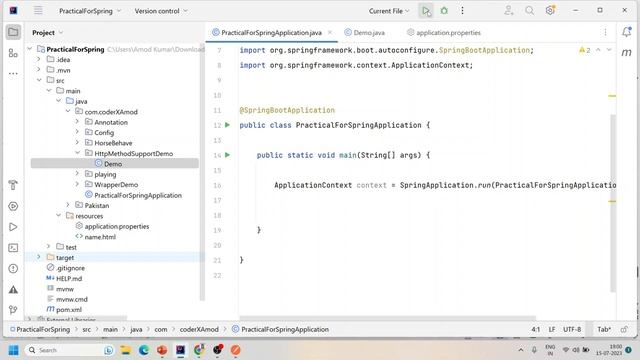The width and height of the screenshot is (640, 360).
Task: Change UTF-8 file encoding
Action: 572,329
